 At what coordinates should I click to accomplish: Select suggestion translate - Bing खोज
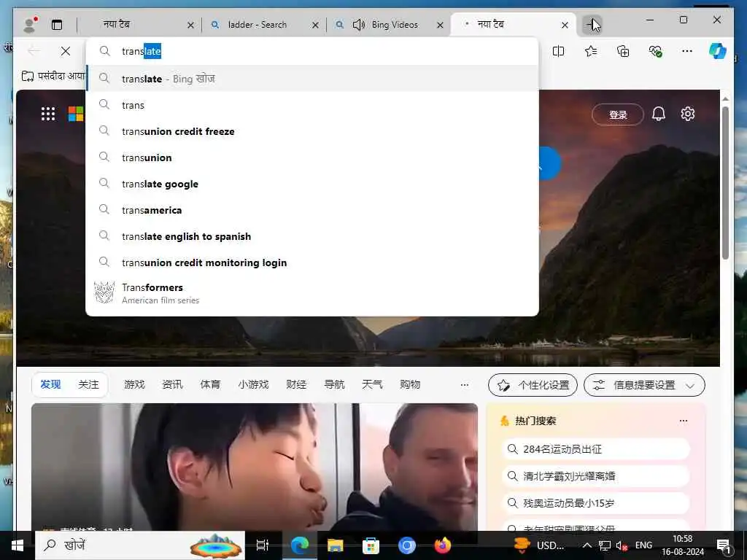pos(312,79)
